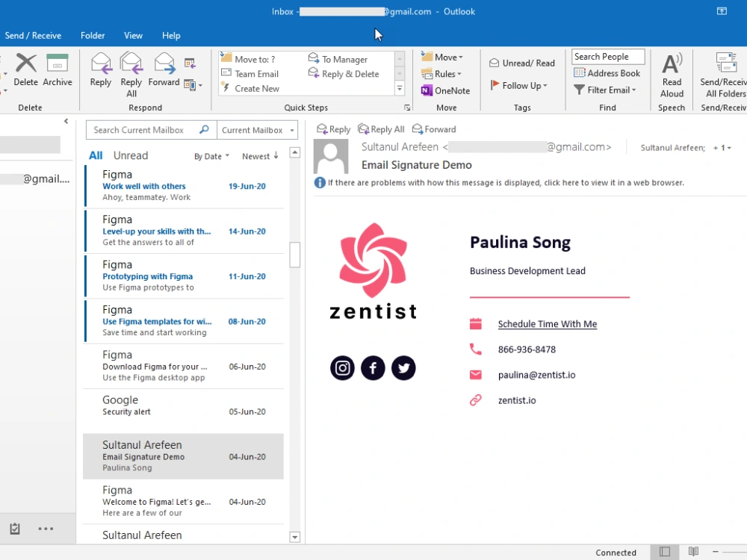Open the View tab
The height and width of the screenshot is (560, 747).
(x=133, y=35)
